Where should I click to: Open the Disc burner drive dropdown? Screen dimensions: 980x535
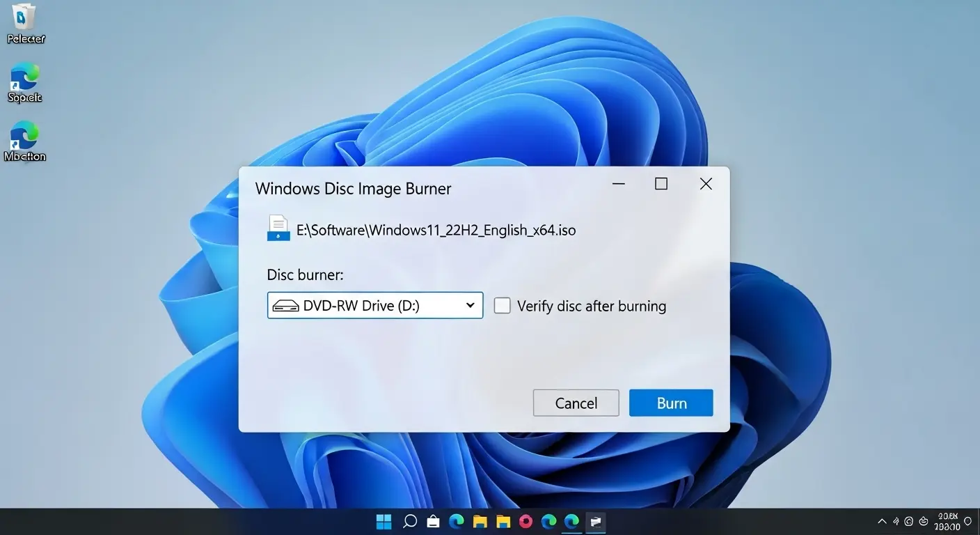(375, 305)
